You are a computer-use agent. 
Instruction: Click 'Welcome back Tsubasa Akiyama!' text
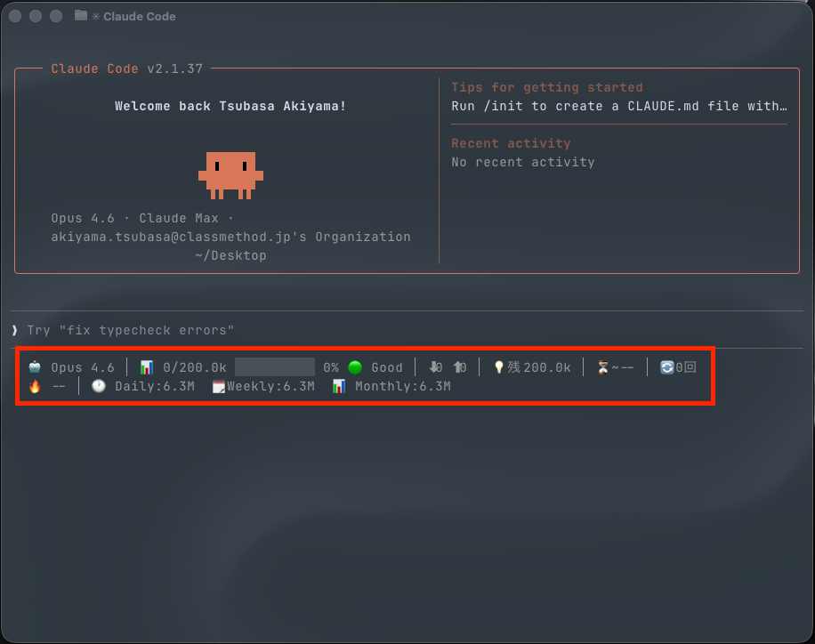[x=230, y=106]
